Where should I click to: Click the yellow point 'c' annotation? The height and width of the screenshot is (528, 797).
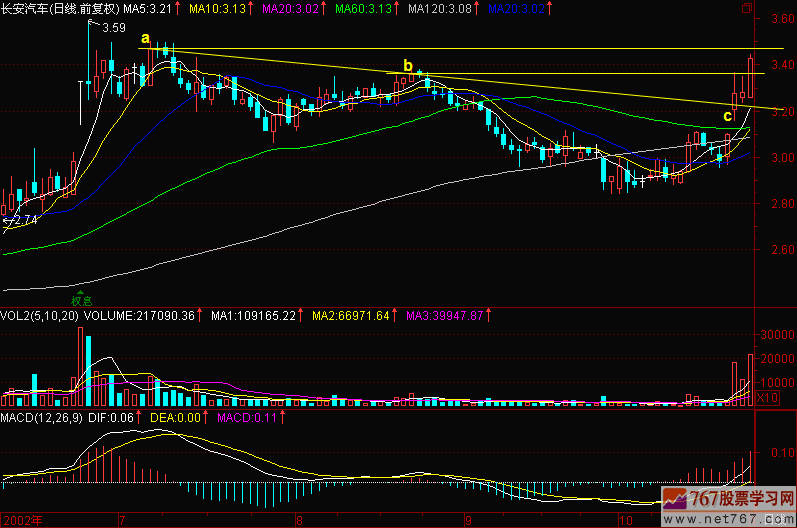[727, 117]
